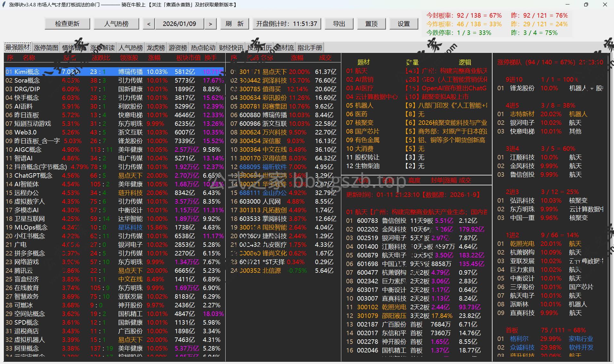Click the 小红书概念 row
The image size is (614, 364).
pos(114,236)
